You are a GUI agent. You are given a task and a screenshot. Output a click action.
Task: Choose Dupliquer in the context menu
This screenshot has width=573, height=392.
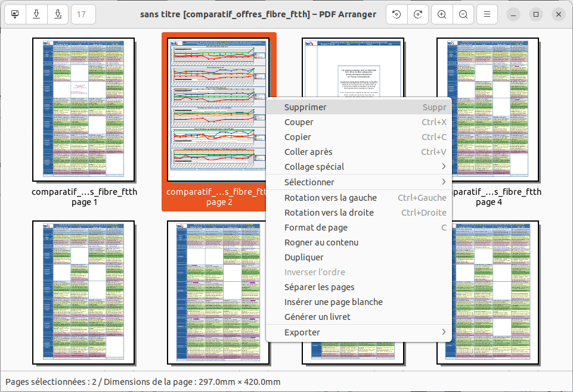359,257
